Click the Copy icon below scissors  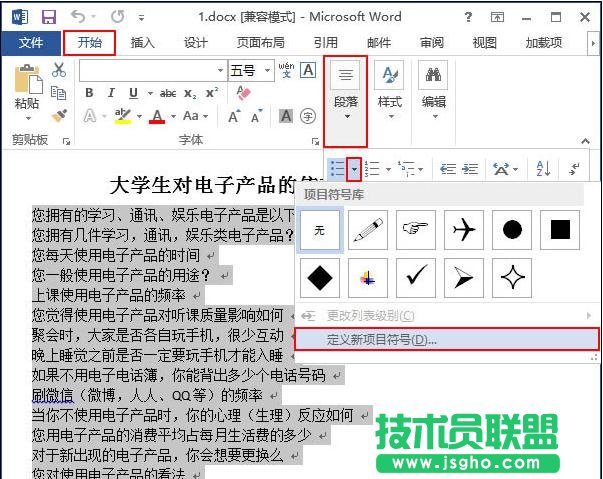tap(58, 93)
